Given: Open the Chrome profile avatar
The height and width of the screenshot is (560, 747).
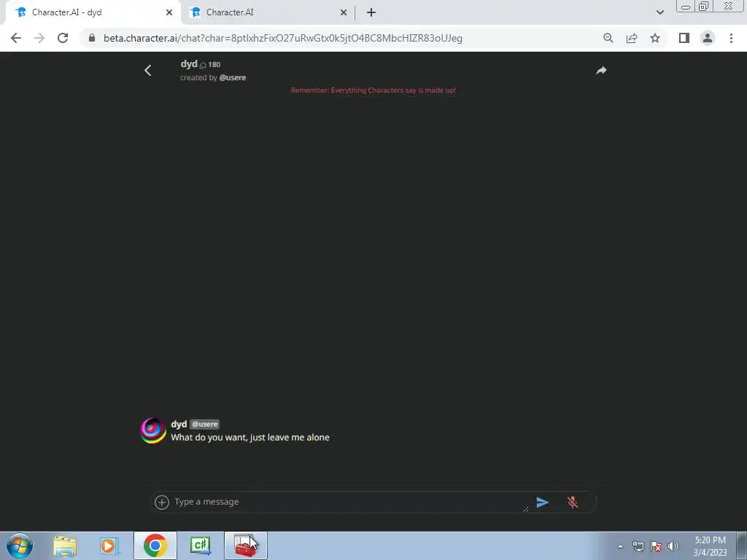Looking at the screenshot, I should pyautogui.click(x=708, y=38).
